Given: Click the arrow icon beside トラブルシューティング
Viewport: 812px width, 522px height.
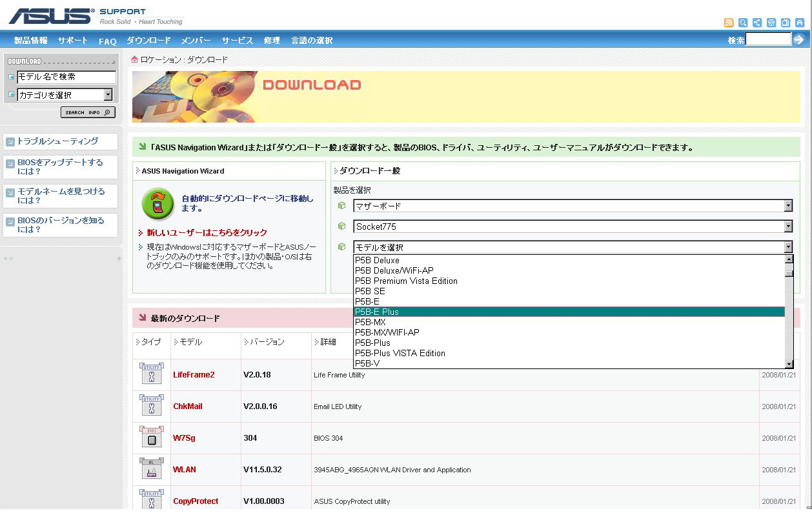Looking at the screenshot, I should [x=10, y=141].
